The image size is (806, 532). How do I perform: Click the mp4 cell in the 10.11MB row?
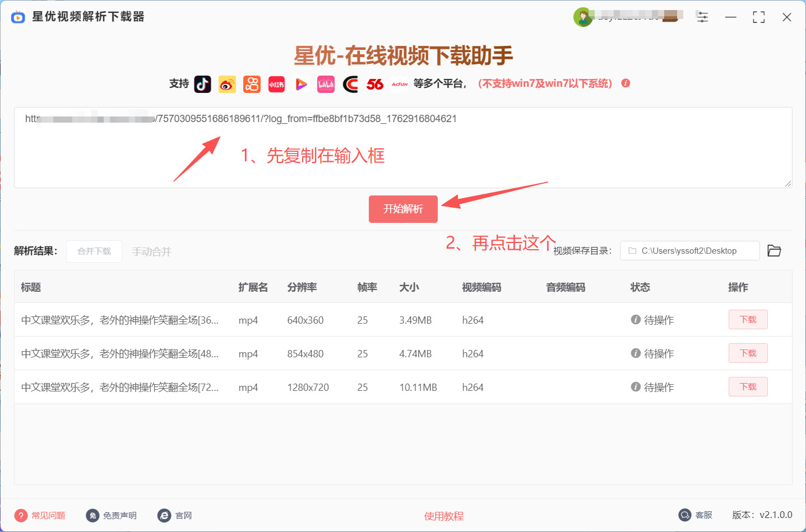coord(248,388)
